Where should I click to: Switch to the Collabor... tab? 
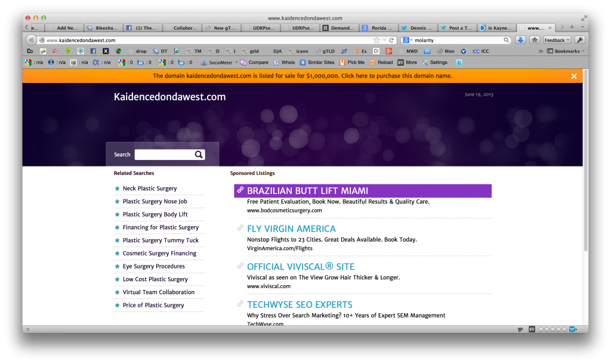point(182,27)
